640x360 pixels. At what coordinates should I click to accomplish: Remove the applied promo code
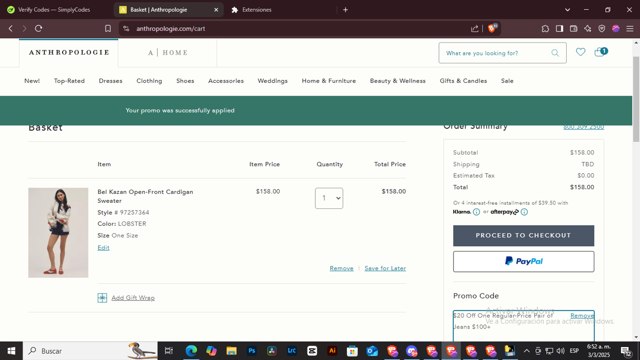click(582, 316)
